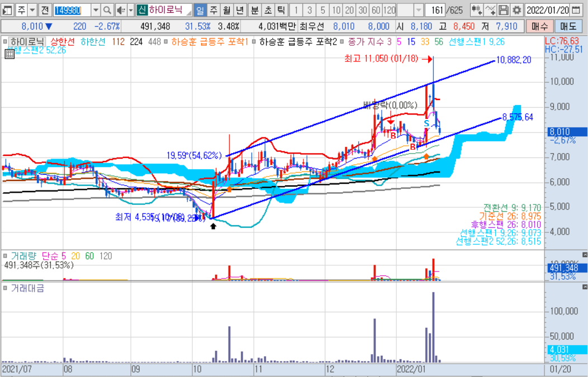Click 하한선 lower band legend label
The height and width of the screenshot is (377, 588).
[x=93, y=41]
